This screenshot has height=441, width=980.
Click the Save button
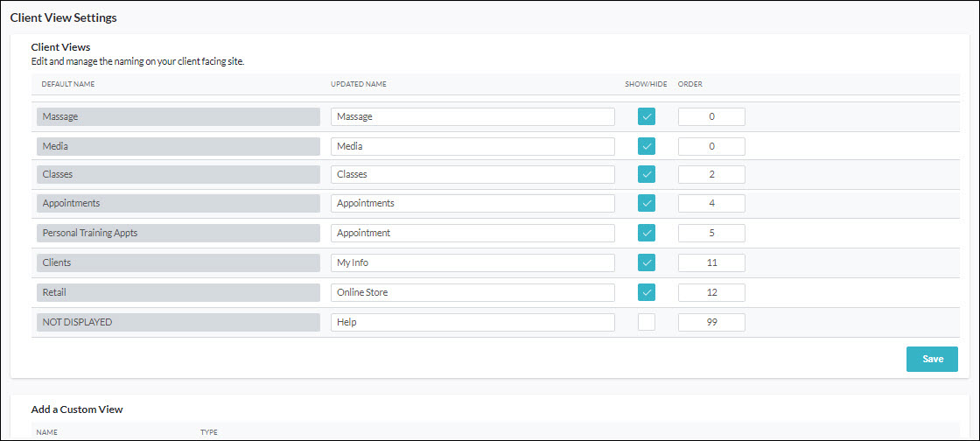click(932, 359)
